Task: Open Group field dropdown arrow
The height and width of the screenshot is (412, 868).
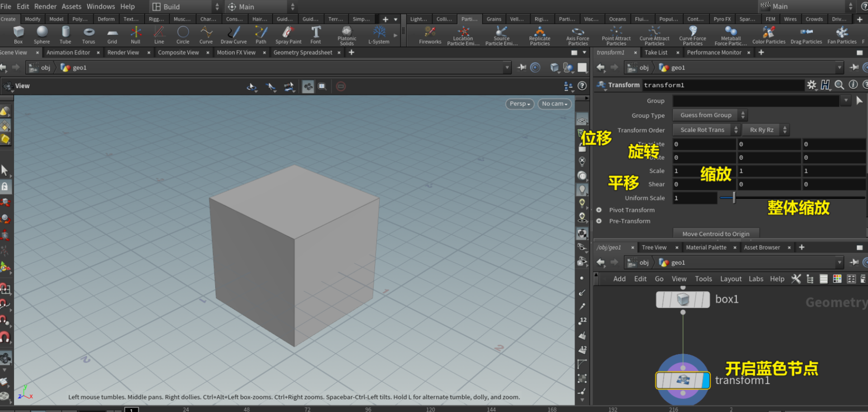Action: [845, 100]
